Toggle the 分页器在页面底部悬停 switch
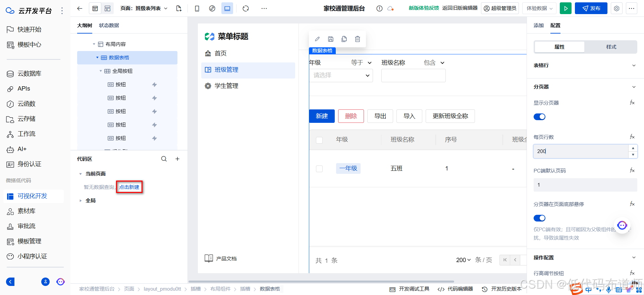Image resolution: width=644 pixels, height=295 pixels. (539, 218)
